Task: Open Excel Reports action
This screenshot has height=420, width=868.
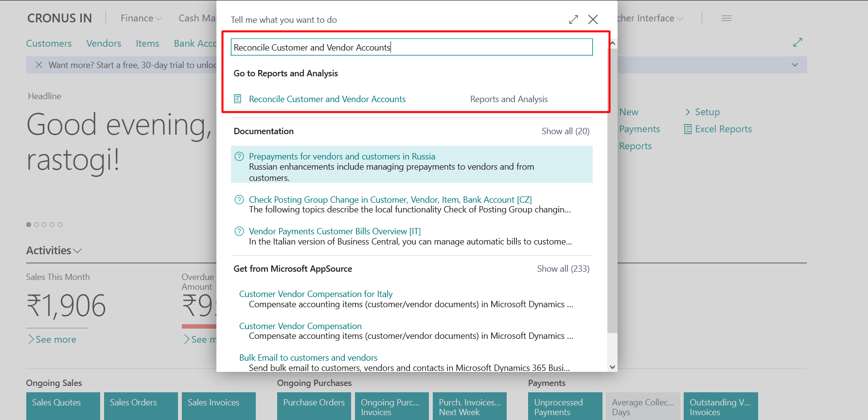Action: click(718, 129)
